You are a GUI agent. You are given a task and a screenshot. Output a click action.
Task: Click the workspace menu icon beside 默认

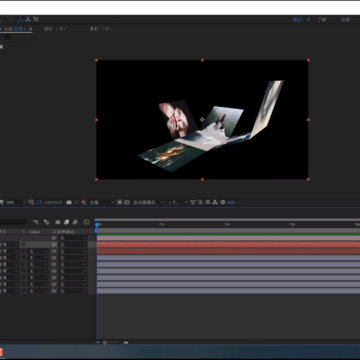tap(308, 20)
